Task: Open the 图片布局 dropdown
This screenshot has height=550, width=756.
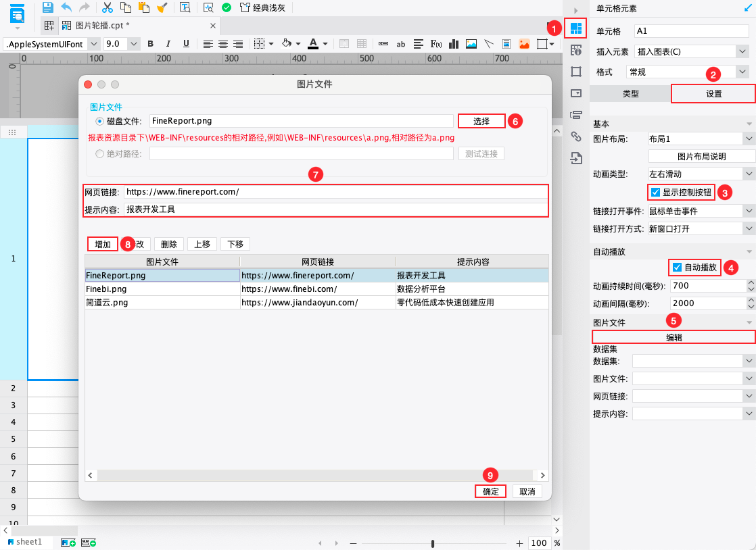Action: [x=749, y=139]
